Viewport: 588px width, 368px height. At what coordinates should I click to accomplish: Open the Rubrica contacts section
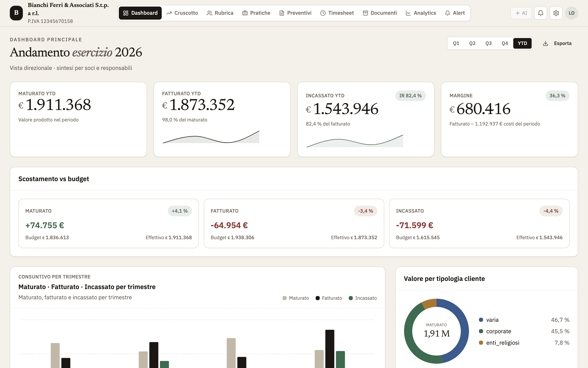tap(220, 13)
